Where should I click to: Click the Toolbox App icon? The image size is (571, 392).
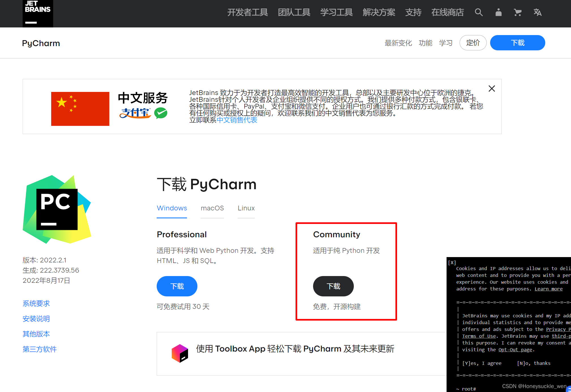[180, 353]
